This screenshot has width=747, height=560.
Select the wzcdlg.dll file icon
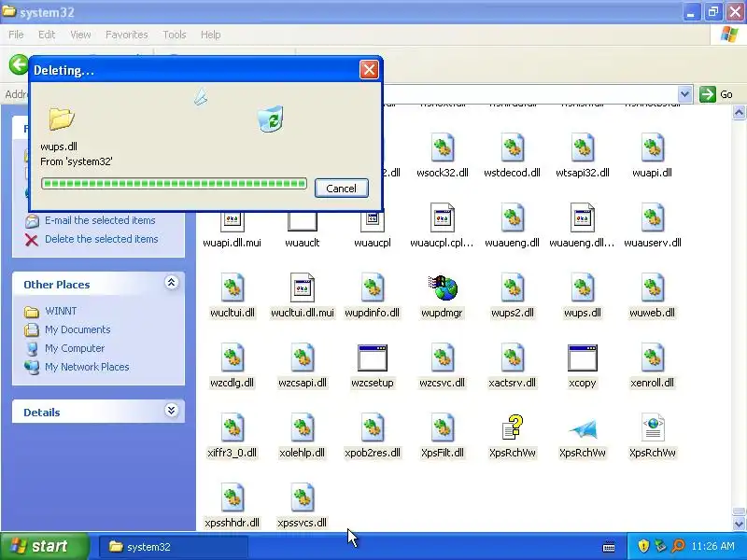[233, 357]
